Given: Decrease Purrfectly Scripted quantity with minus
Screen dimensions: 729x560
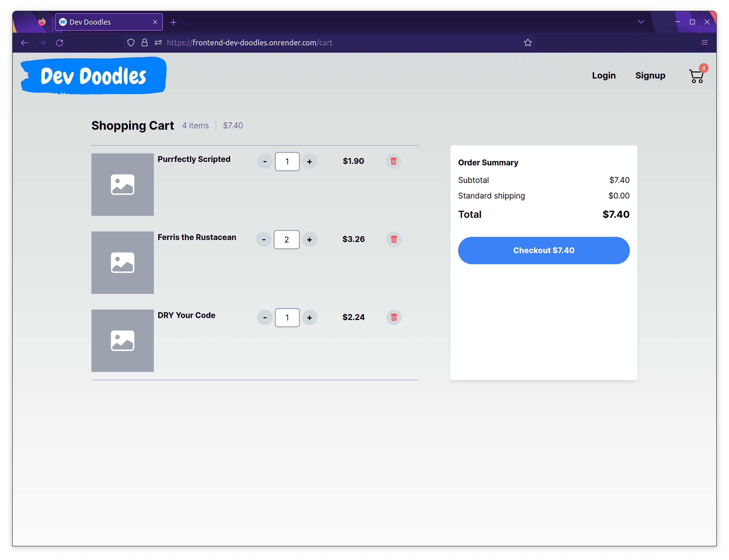Looking at the screenshot, I should (x=265, y=161).
